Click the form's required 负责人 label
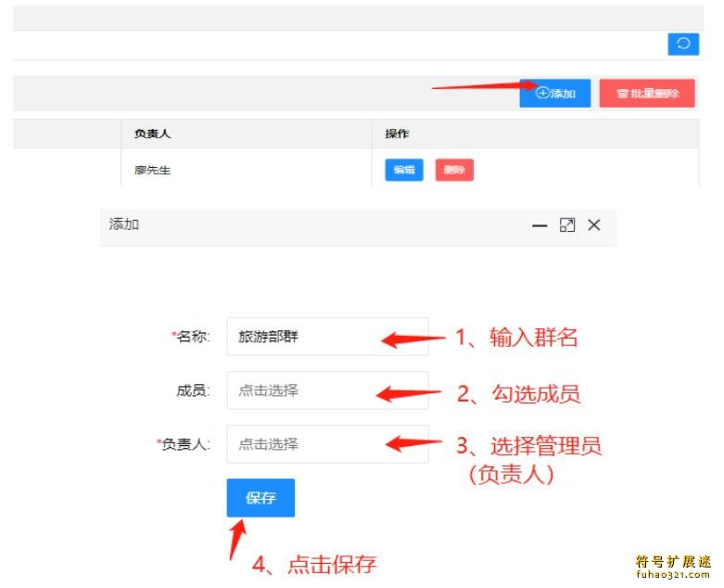Image resolution: width=724 pixels, height=588 pixels. (x=185, y=444)
